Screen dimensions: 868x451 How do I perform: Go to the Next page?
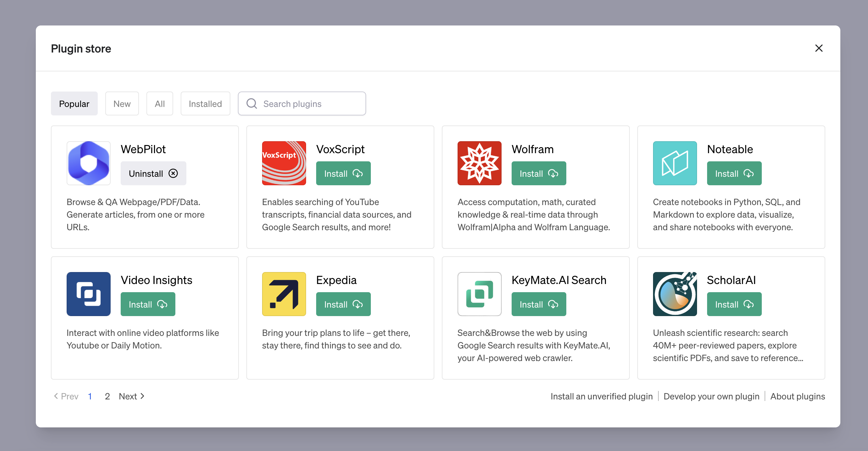131,396
